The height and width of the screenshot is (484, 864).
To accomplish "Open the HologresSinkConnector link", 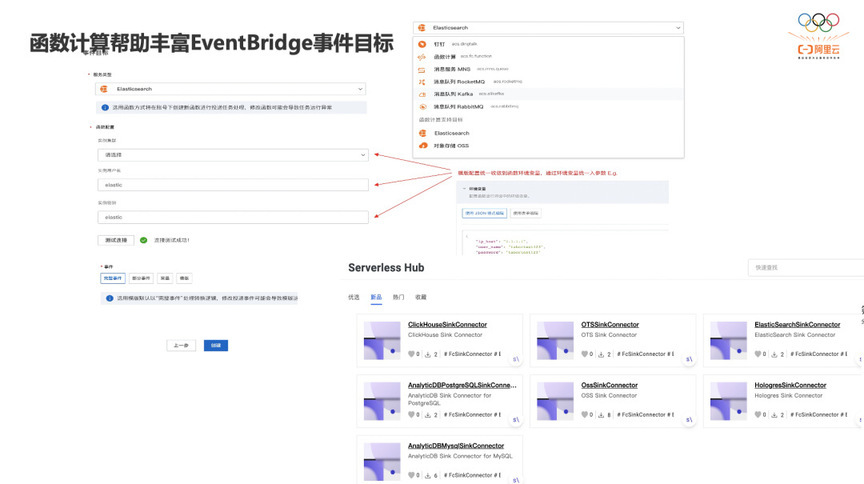I will [790, 385].
